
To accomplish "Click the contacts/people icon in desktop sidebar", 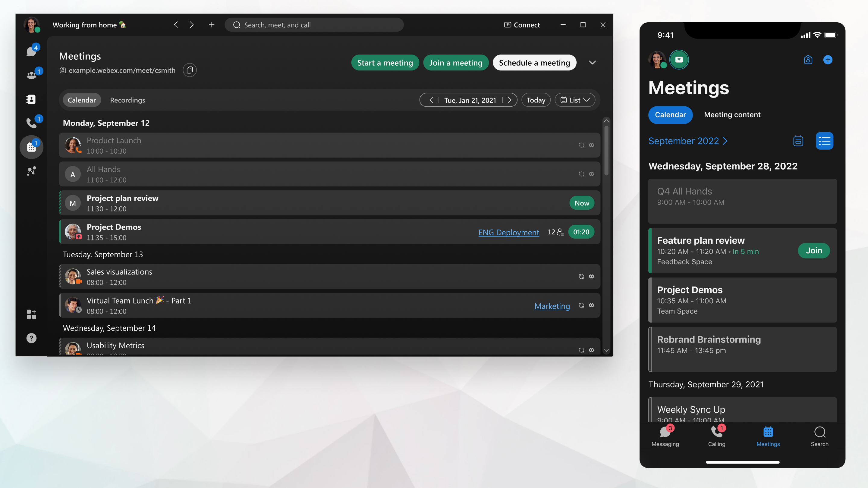I will pos(31,99).
